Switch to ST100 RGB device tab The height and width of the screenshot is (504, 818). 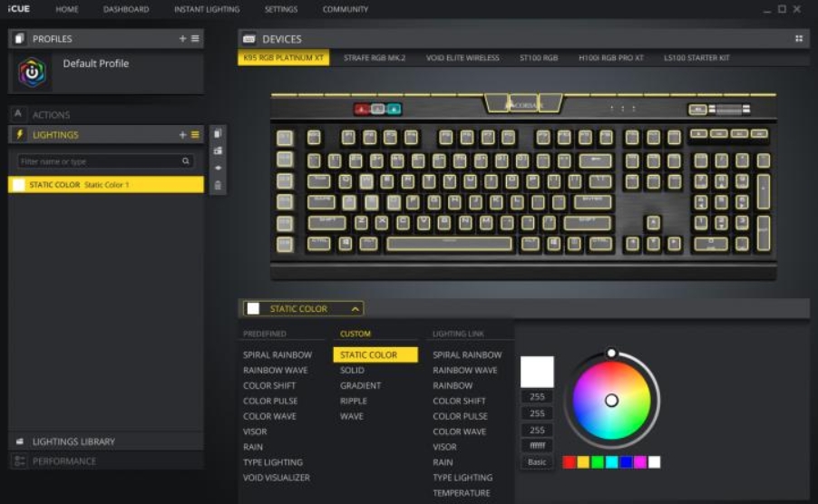coord(539,58)
